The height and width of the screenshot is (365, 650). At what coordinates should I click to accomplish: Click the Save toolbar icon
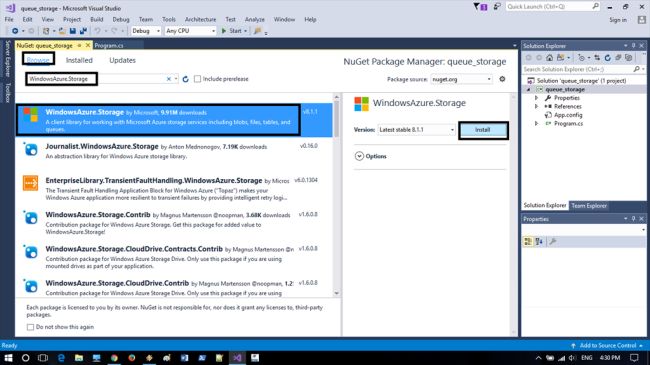[x=73, y=31]
